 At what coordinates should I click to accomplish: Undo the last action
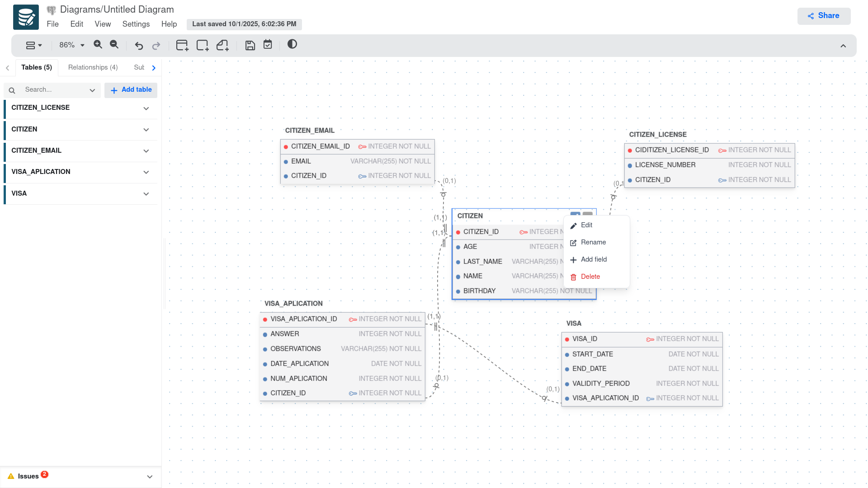click(x=139, y=46)
